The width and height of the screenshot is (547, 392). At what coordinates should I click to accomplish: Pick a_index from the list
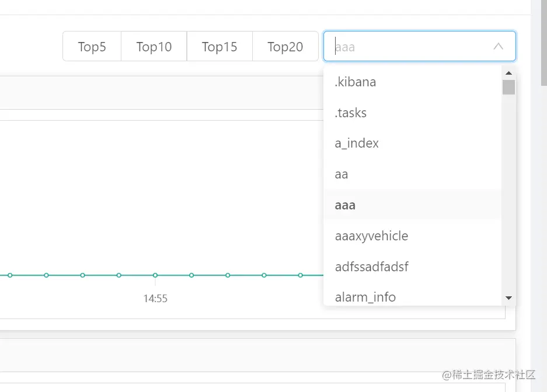coord(357,143)
